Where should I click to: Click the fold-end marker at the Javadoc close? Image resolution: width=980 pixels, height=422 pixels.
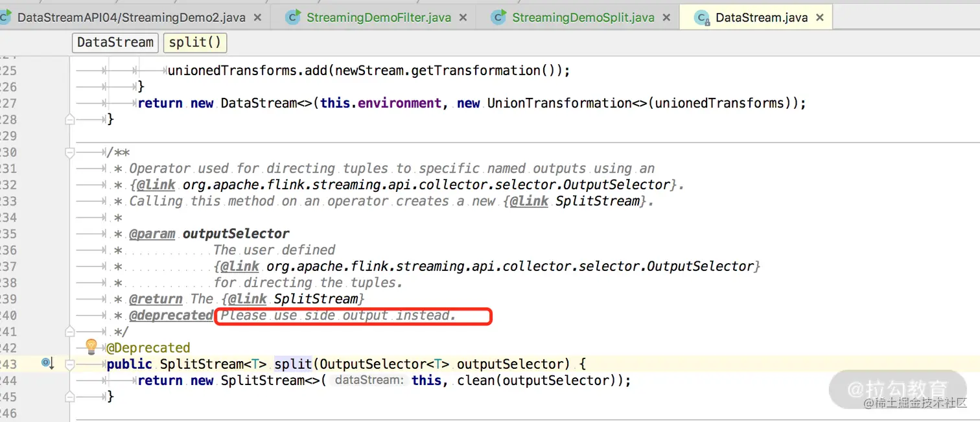click(70, 332)
